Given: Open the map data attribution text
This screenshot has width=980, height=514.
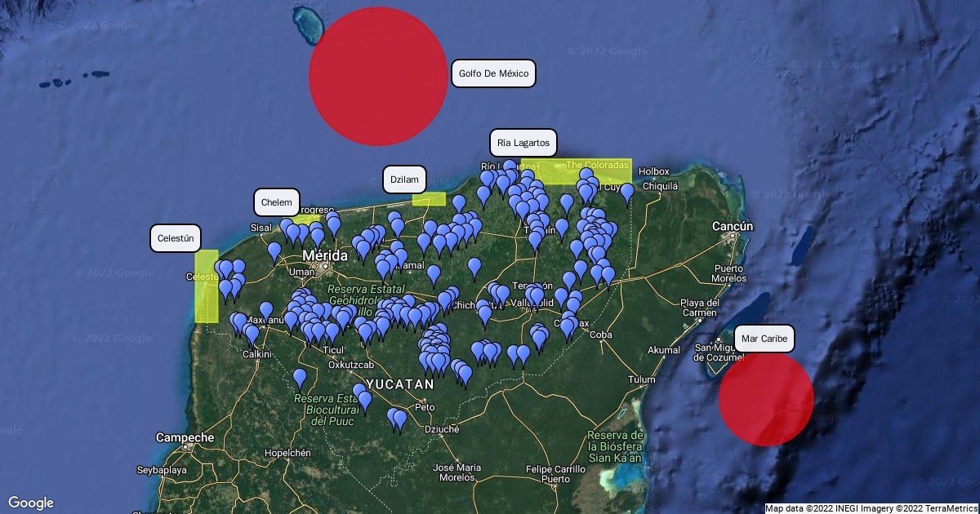Looking at the screenshot, I should [871, 508].
